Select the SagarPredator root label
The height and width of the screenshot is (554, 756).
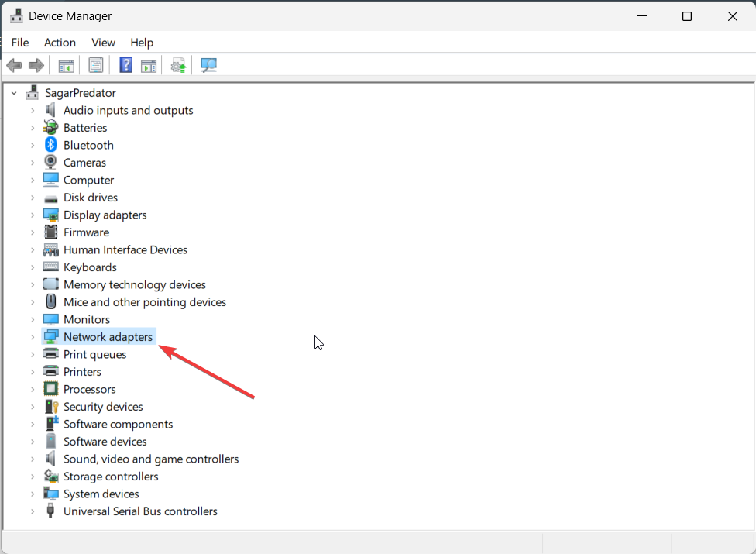point(81,92)
